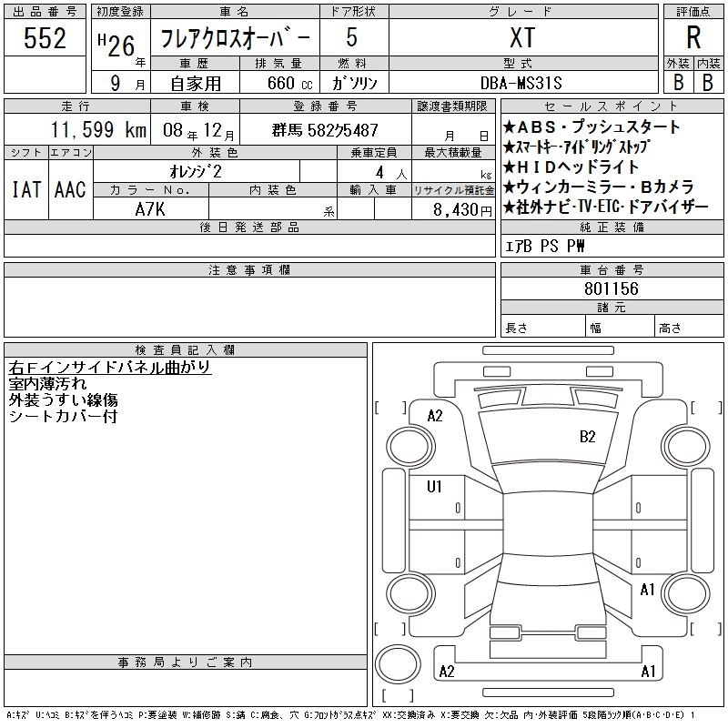Click the inspection expiry 08年 12月
The height and width of the screenshot is (728, 728).
coord(198,130)
